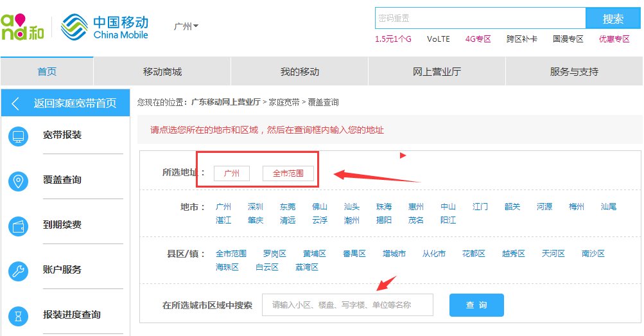Select district 罗岗区
The height and width of the screenshot is (336, 644).
coord(275,253)
